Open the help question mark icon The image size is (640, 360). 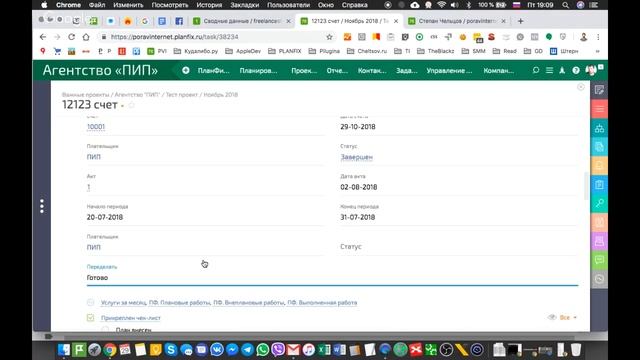576,70
